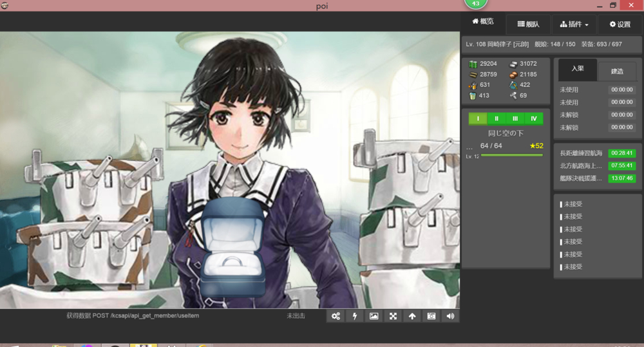Image resolution: width=644 pixels, height=347 pixels.
Task: Click the first 未使用 dock timer 00:00:00
Action: coord(622,89)
